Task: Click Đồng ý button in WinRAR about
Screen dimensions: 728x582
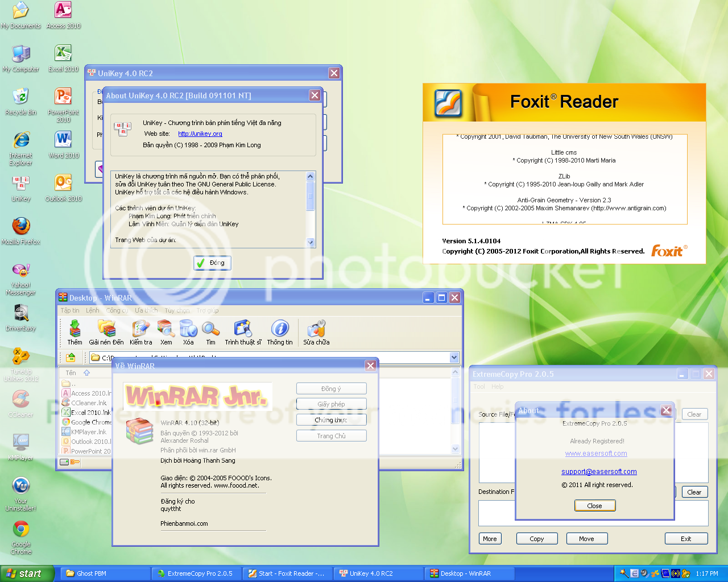Action: 331,389
